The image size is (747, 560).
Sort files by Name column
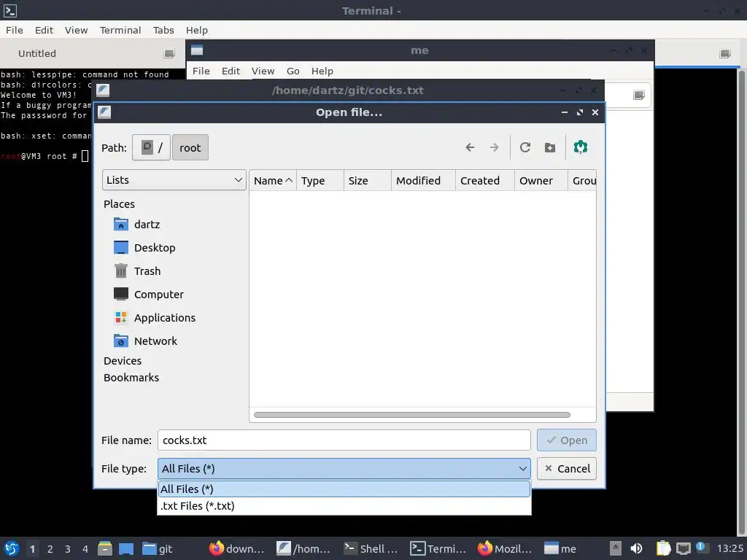273,181
